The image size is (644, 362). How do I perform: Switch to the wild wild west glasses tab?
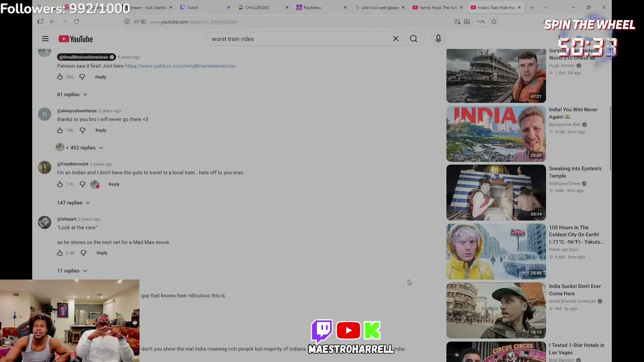pos(379,8)
